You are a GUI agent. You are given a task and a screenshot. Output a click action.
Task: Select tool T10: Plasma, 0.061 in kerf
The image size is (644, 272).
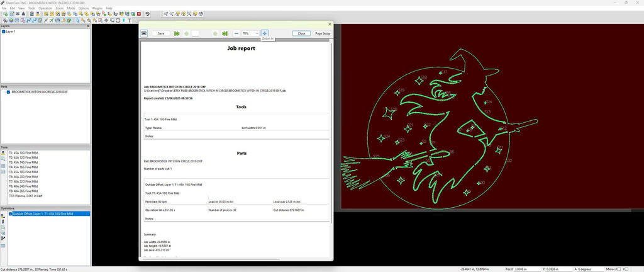click(25, 196)
